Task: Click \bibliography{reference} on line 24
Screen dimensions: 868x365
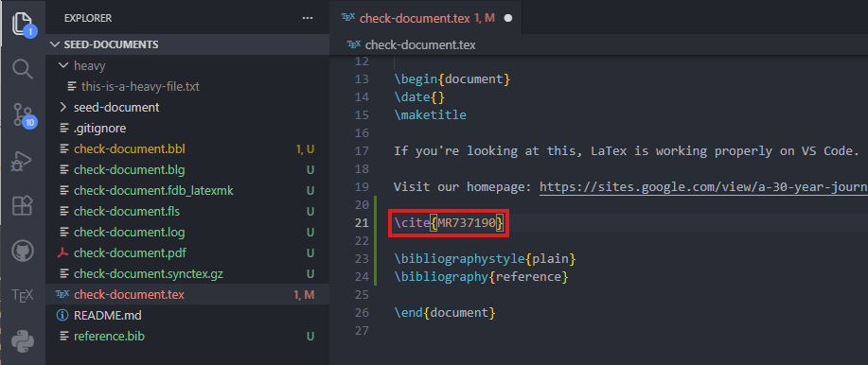Action: click(x=481, y=276)
